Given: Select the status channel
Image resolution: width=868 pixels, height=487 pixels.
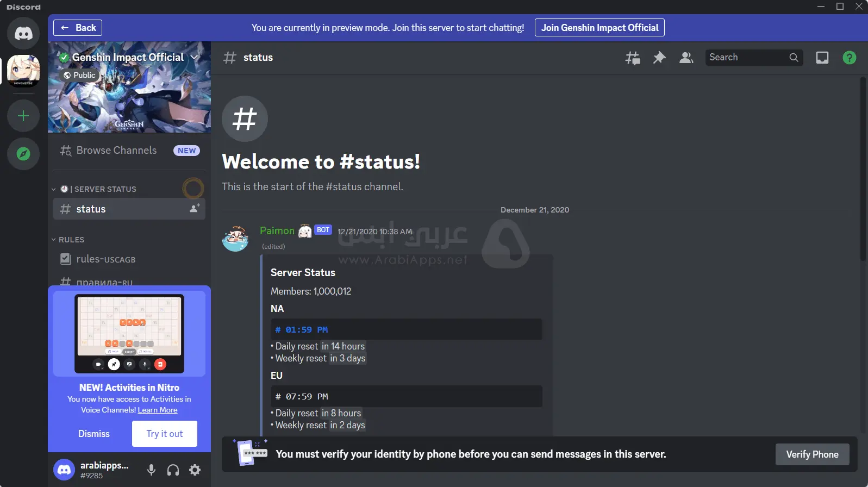Looking at the screenshot, I should (129, 209).
